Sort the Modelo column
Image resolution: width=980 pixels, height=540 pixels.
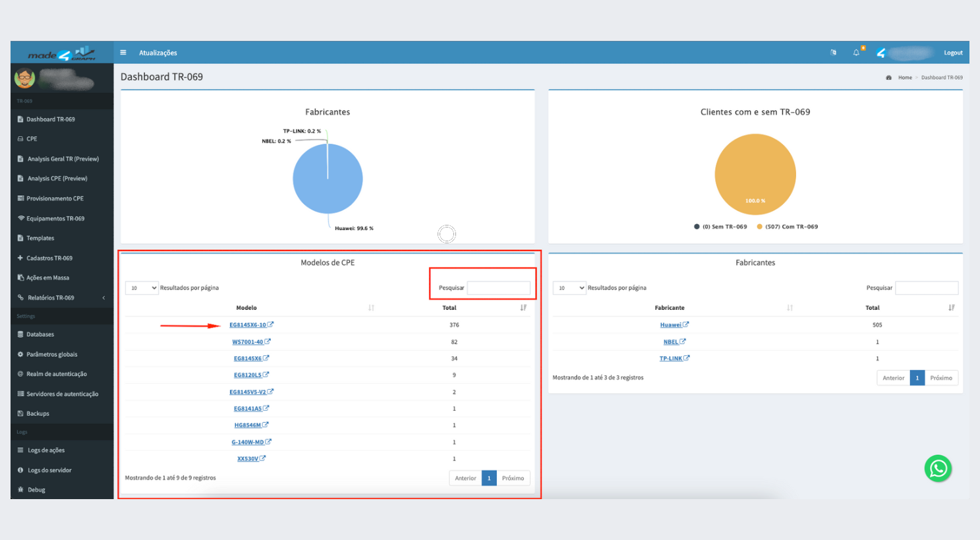pos(371,308)
